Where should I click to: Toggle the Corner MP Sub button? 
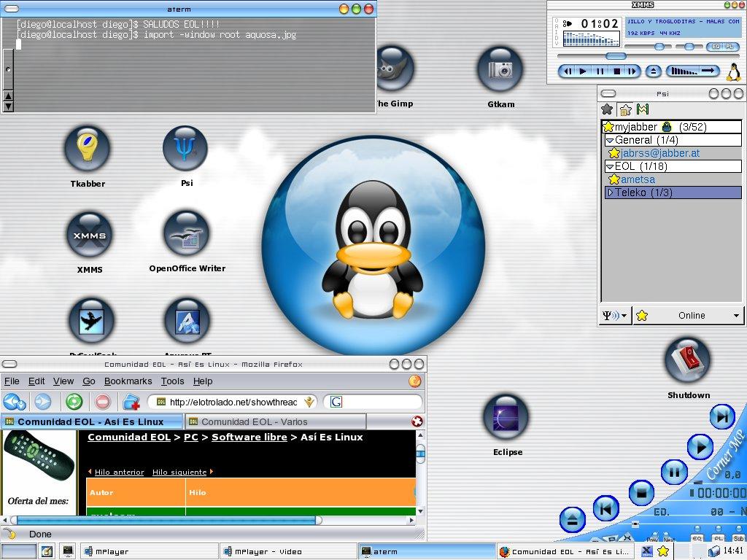point(738,539)
